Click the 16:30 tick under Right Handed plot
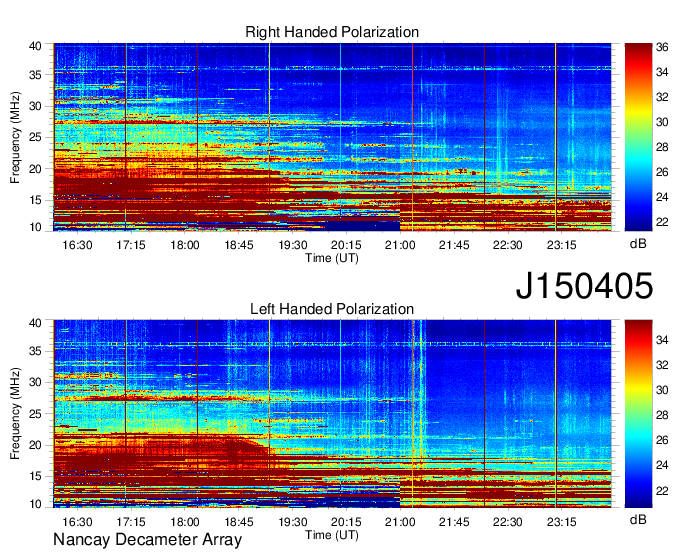Viewport: 680px width, 552px height. [x=77, y=245]
